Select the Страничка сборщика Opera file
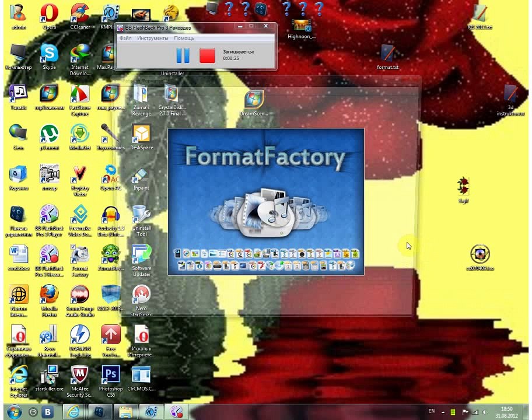The width and height of the screenshot is (532, 420). pyautogui.click(x=19, y=342)
